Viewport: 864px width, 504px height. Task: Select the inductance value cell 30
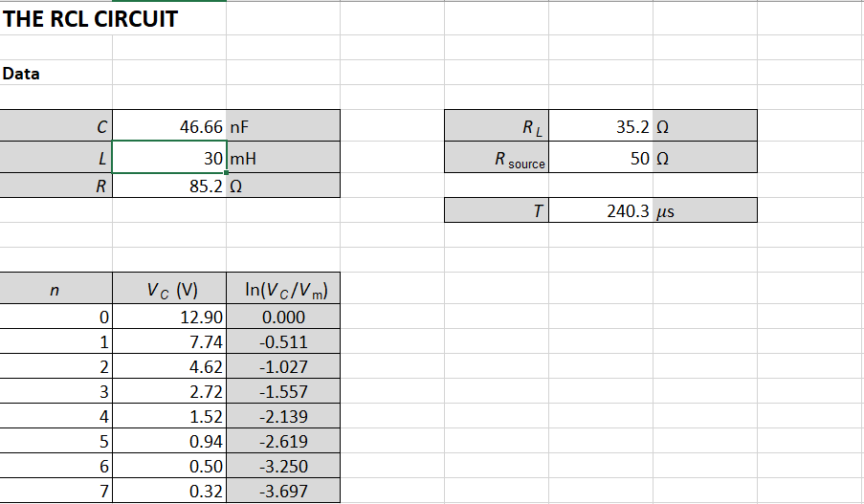(169, 158)
